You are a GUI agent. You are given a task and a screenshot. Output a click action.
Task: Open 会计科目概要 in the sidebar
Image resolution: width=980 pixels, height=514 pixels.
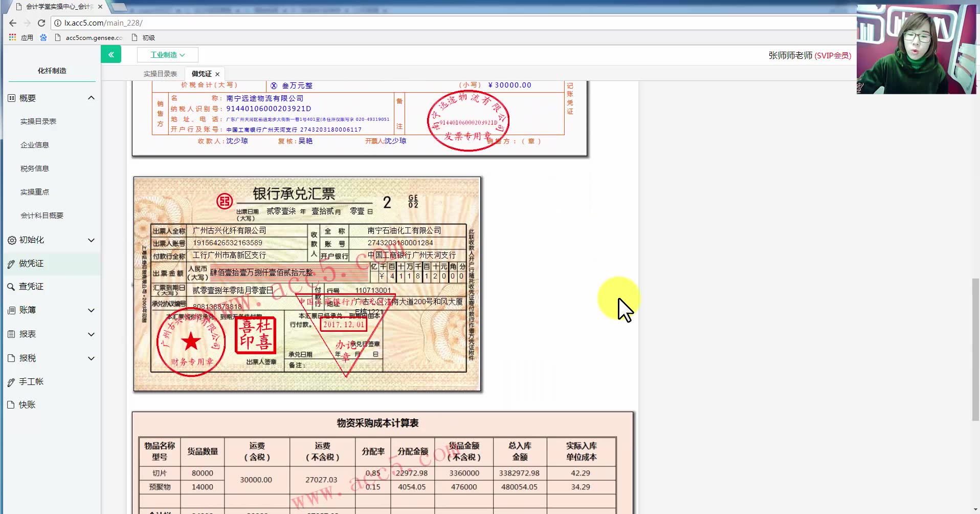(42, 216)
